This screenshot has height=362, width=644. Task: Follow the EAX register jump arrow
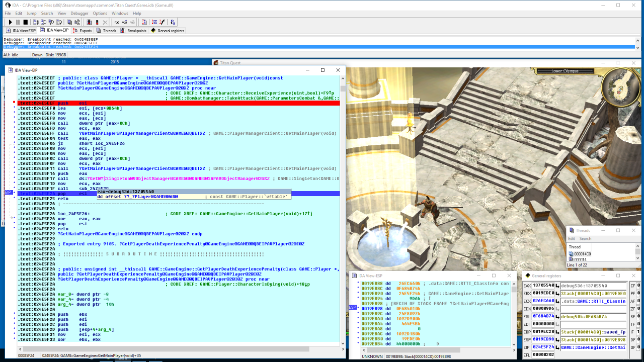coord(557,286)
